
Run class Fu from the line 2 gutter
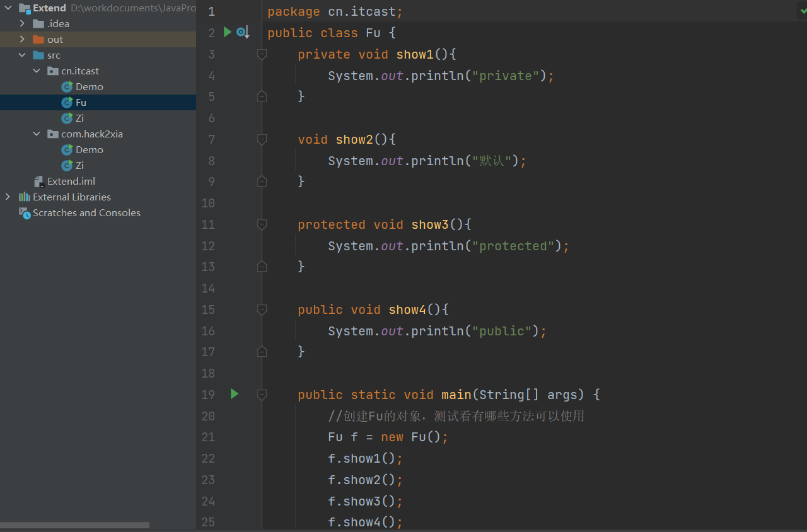(x=228, y=32)
